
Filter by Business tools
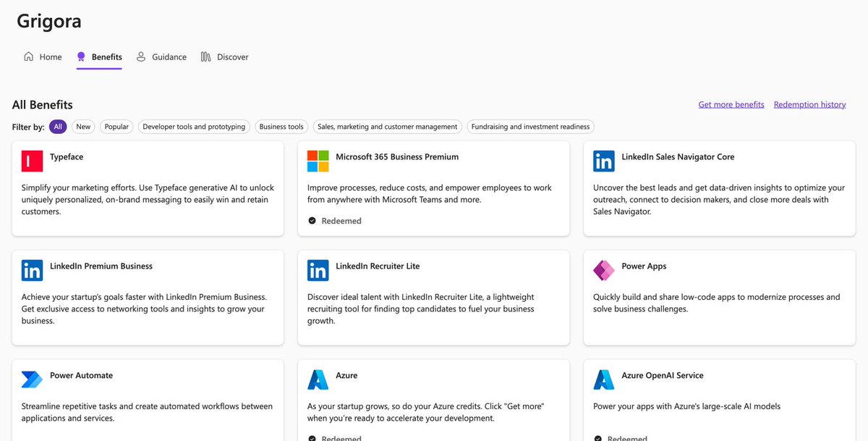[281, 127]
